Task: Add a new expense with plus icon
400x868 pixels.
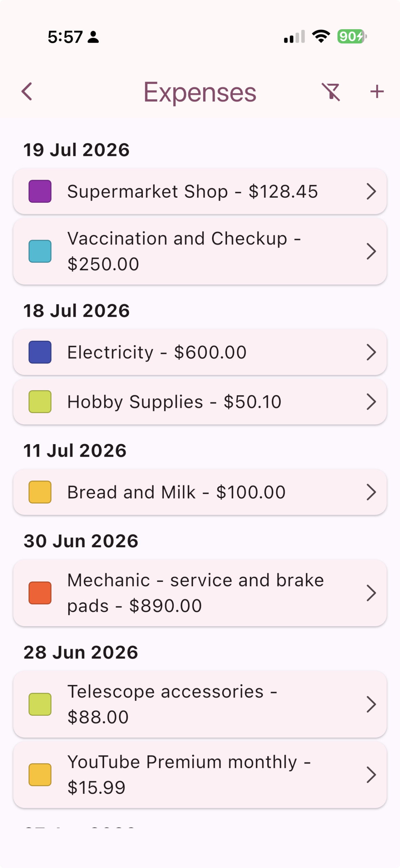Action: pyautogui.click(x=377, y=92)
